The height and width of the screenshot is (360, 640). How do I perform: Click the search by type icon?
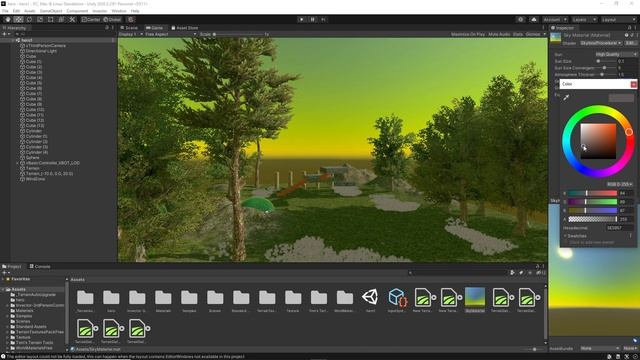coord(512,273)
